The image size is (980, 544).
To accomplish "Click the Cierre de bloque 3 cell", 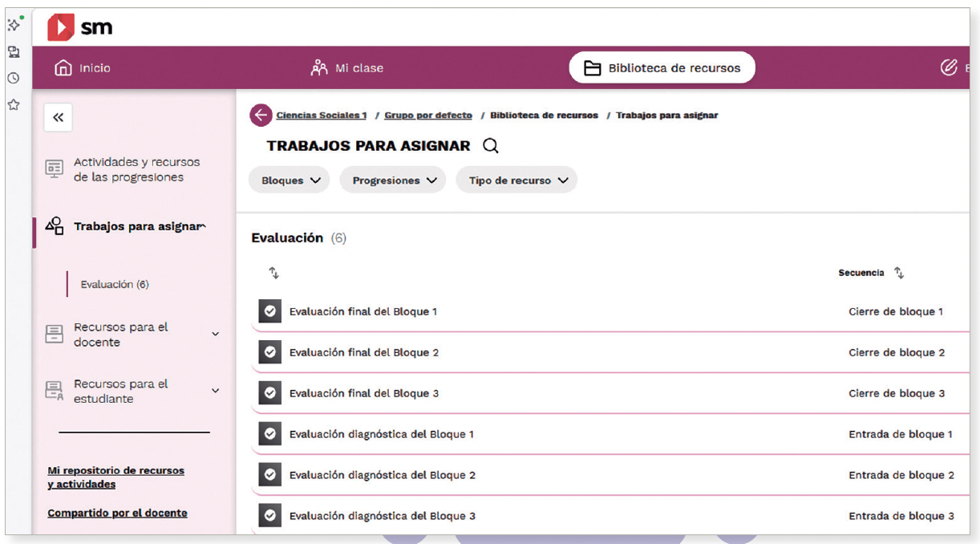I will [x=897, y=393].
